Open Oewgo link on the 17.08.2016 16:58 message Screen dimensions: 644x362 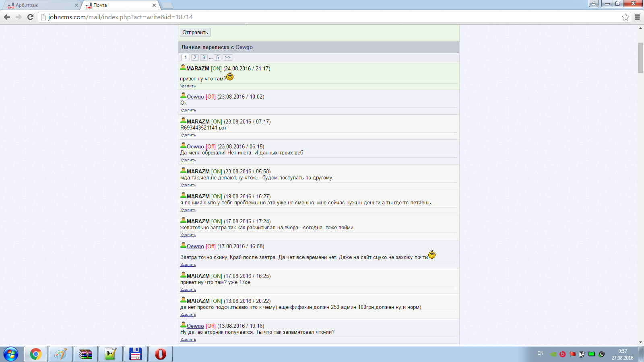coord(195,247)
